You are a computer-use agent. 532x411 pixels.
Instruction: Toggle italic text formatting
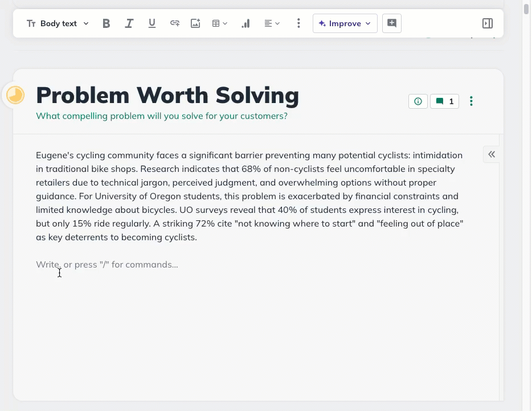point(129,23)
